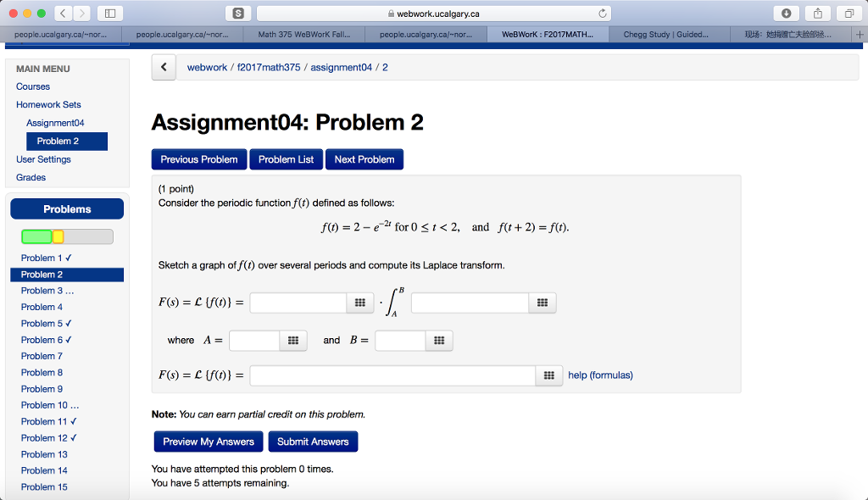Open the keypad for the final Laplace transform answer
The image size is (868, 500).
coord(549,375)
